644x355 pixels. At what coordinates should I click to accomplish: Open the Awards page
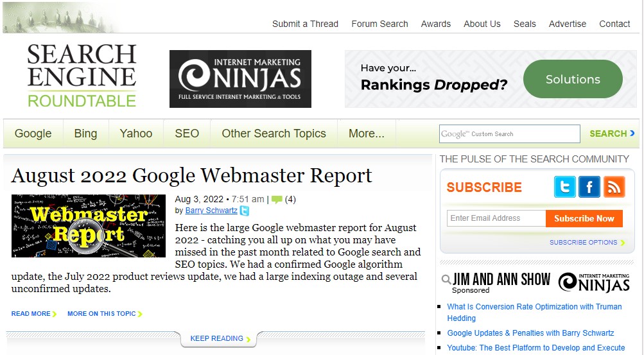[436, 24]
